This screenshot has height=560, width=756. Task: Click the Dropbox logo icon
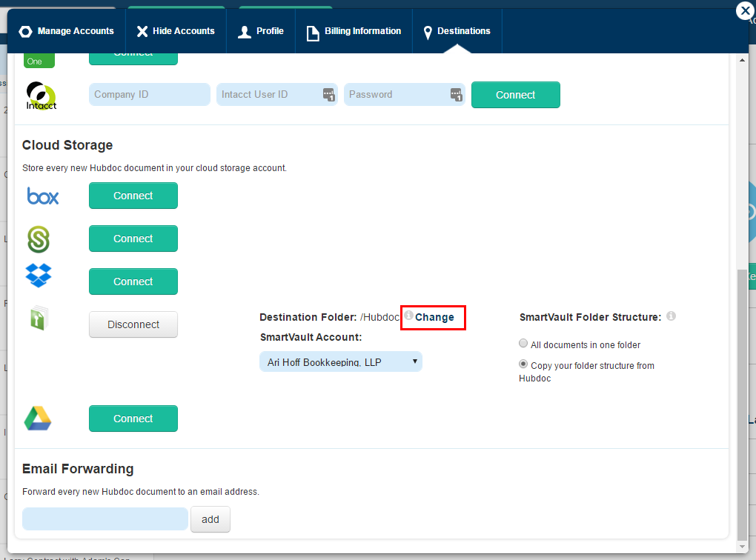39,276
